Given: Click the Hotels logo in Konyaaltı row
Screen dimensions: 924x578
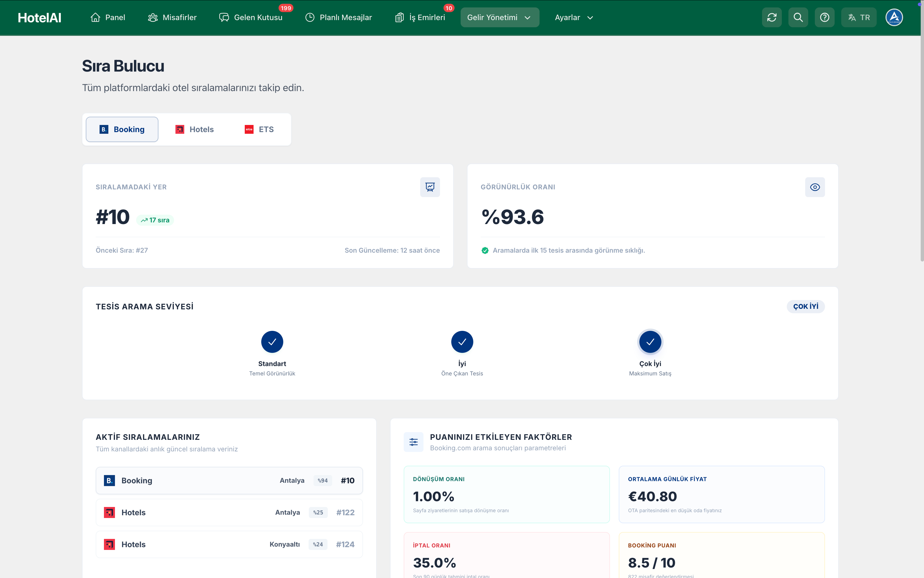Looking at the screenshot, I should pyautogui.click(x=109, y=544).
